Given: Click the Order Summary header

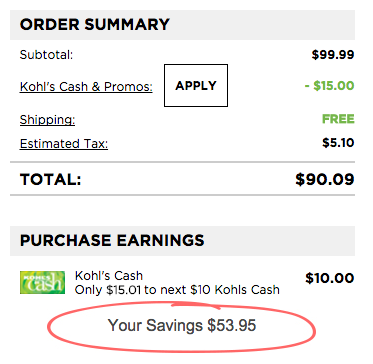Looking at the screenshot, I should coord(182,25).
